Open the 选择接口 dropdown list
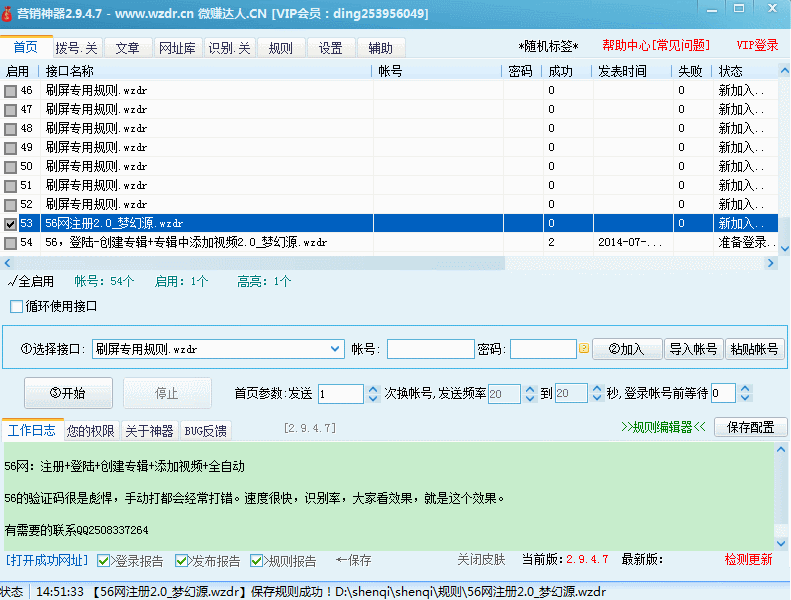 (335, 349)
